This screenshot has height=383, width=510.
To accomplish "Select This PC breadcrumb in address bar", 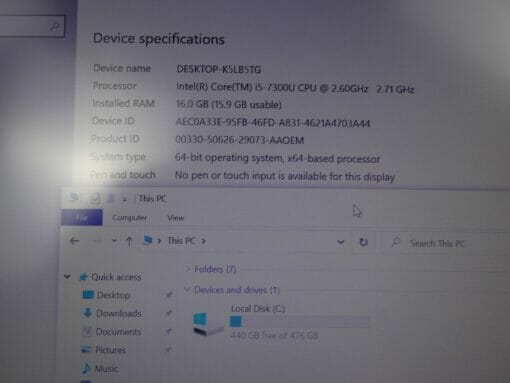I will pos(181,241).
